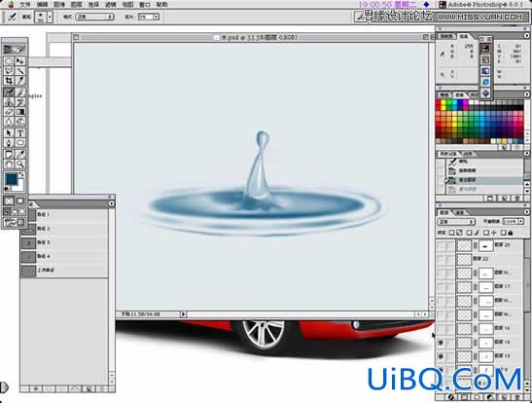Image resolution: width=532 pixels, height=403 pixels.
Task: Open layer opacity arrow dropdown
Action: click(520, 222)
